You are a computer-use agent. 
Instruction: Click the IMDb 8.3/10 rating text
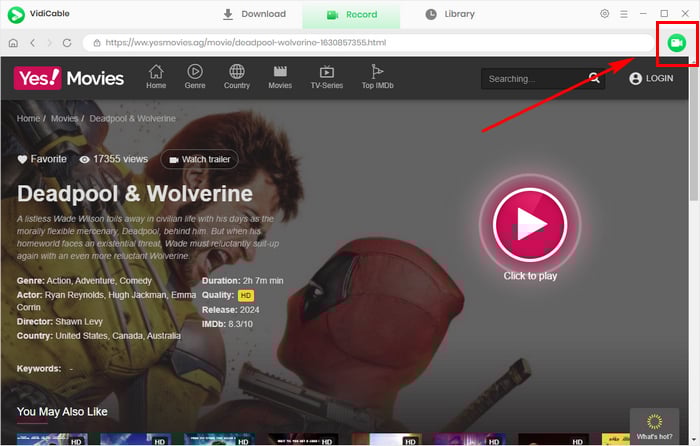(x=227, y=324)
